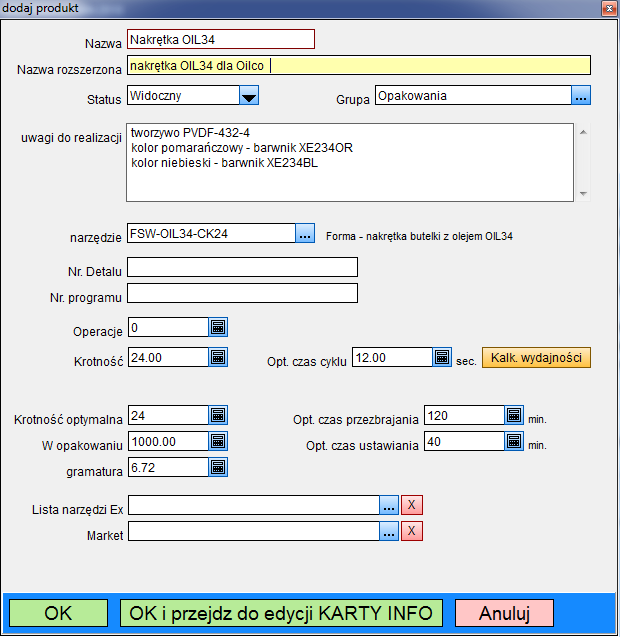Open calculator for Opt. czas ustawiania
The image size is (620, 637).
click(x=514, y=441)
